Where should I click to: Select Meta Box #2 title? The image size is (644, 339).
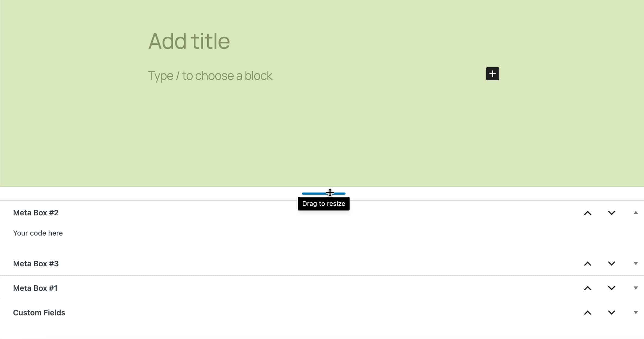click(35, 213)
